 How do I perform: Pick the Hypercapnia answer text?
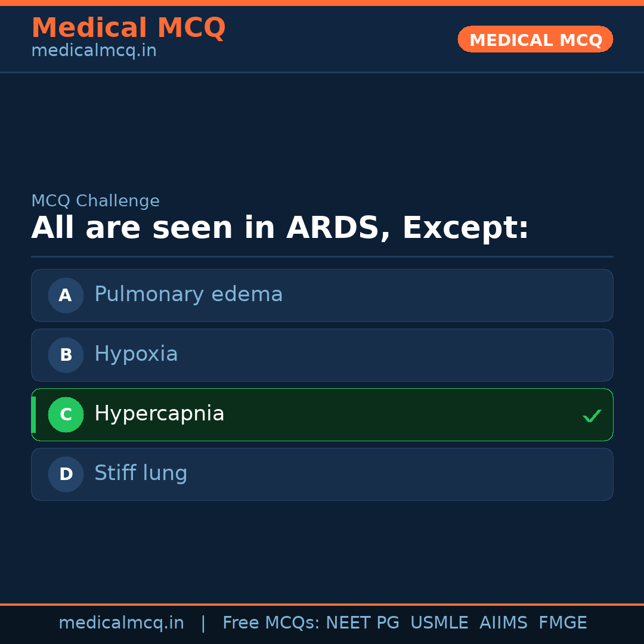(x=159, y=414)
